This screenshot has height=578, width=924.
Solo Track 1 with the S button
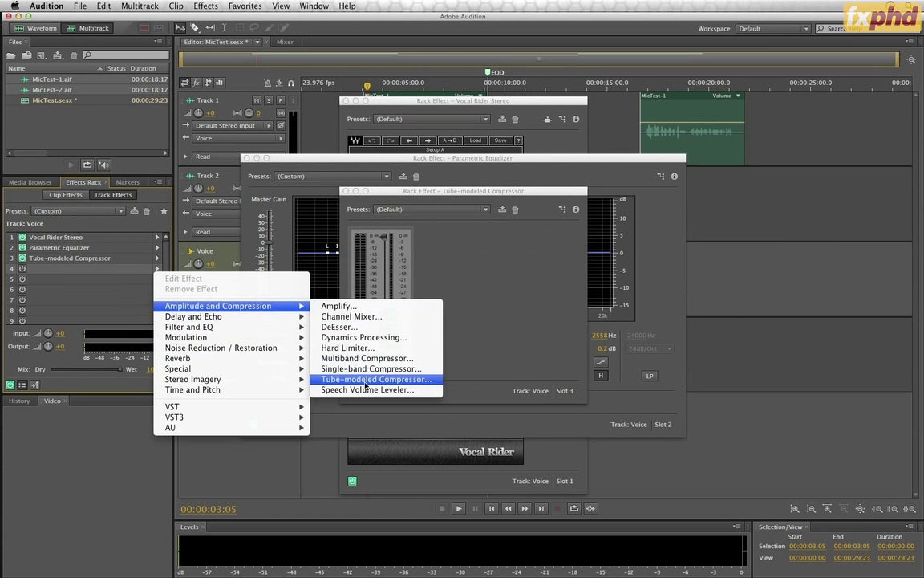pos(269,100)
